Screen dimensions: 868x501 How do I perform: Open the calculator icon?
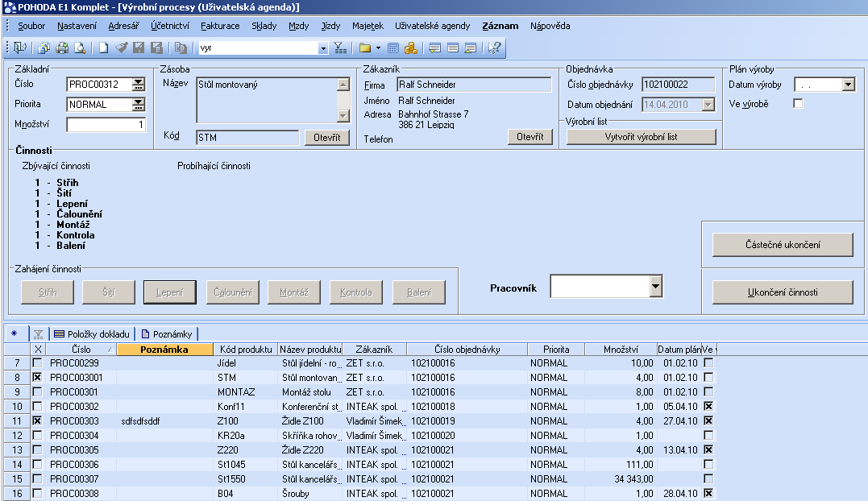pyautogui.click(x=393, y=48)
